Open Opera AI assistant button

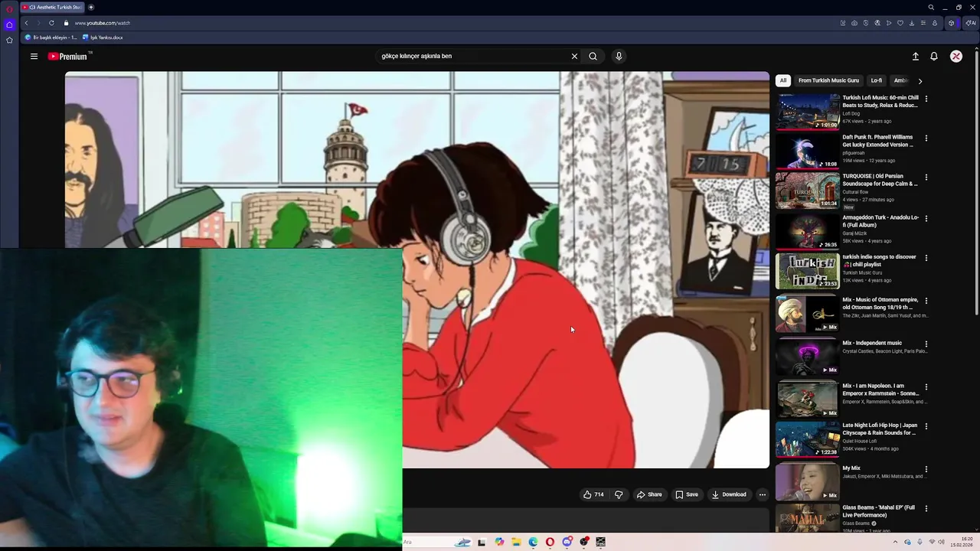point(970,23)
